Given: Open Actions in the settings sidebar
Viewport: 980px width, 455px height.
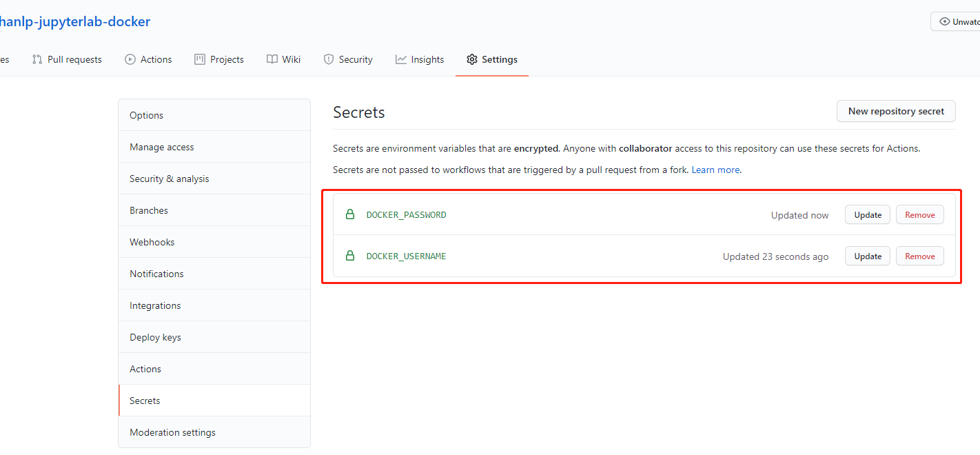Looking at the screenshot, I should [x=214, y=369].
